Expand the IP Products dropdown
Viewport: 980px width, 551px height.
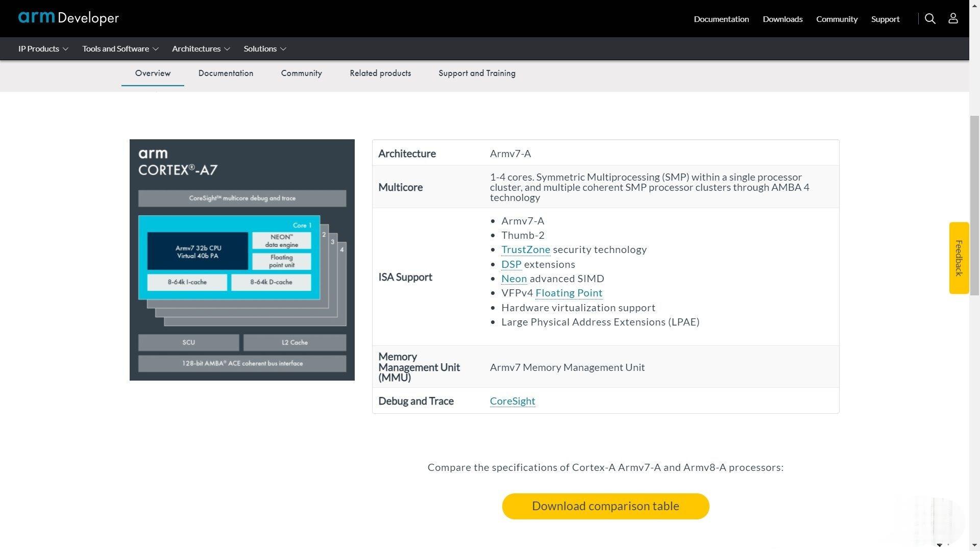[43, 48]
